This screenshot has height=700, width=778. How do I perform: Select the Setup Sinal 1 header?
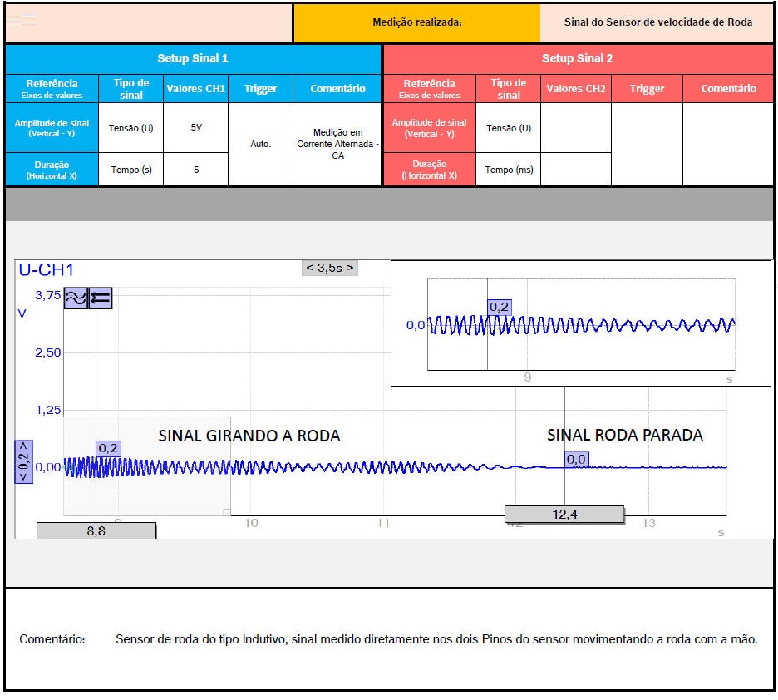(x=193, y=59)
